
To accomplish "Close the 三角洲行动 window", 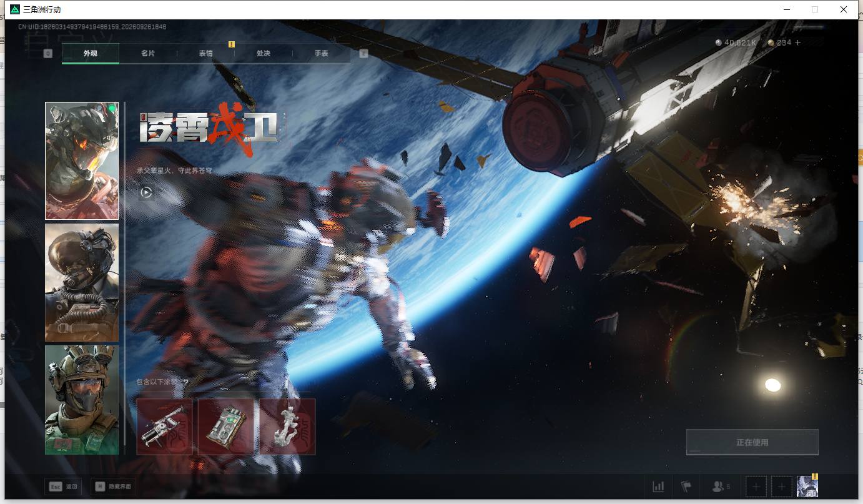I will click(844, 9).
